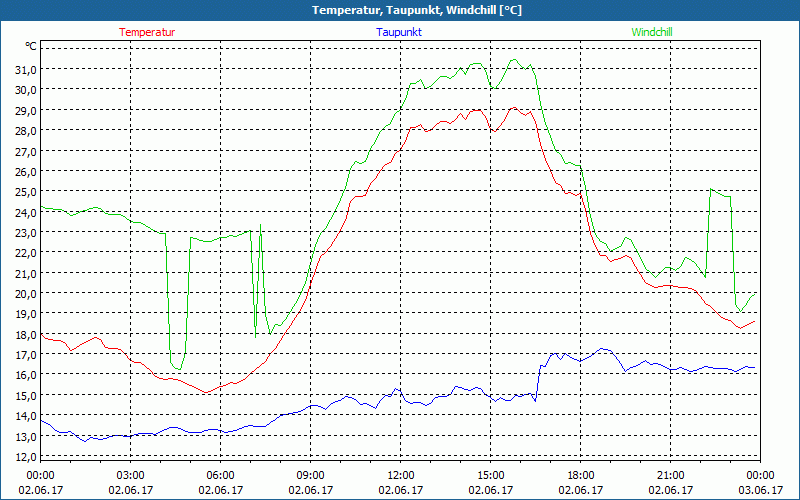Click the 02.06.17 date under 12:00

coord(401,490)
